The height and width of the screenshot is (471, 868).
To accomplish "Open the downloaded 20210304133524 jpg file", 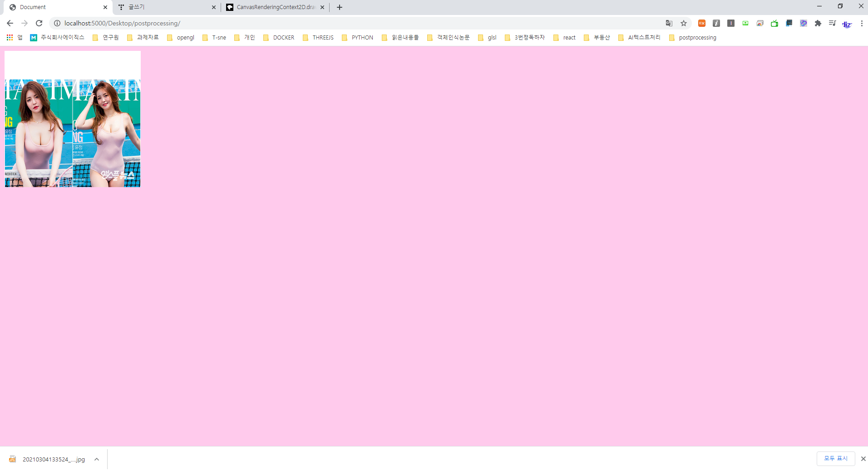I will point(47,459).
